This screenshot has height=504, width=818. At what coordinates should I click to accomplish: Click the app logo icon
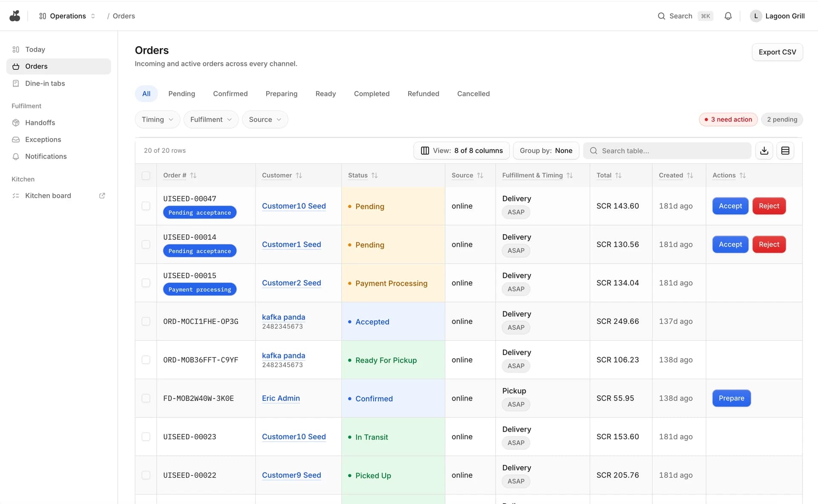[x=15, y=16]
